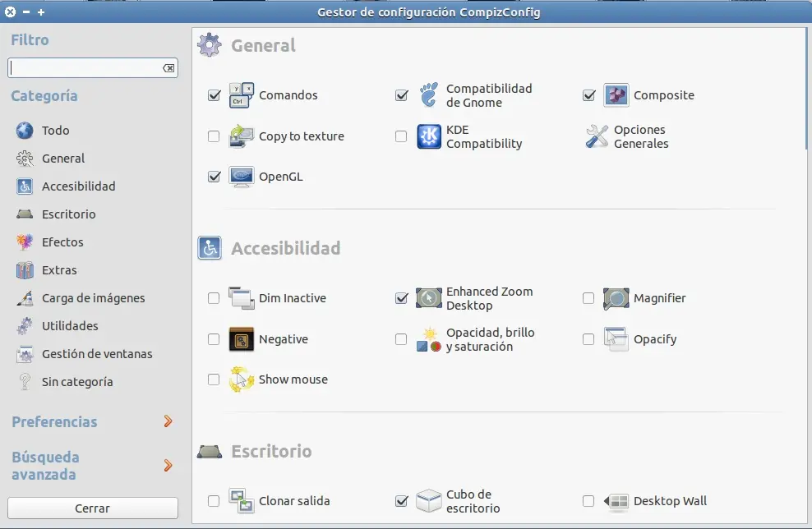Disable the Comandos checkbox
Image resolution: width=812 pixels, height=529 pixels.
[214, 95]
